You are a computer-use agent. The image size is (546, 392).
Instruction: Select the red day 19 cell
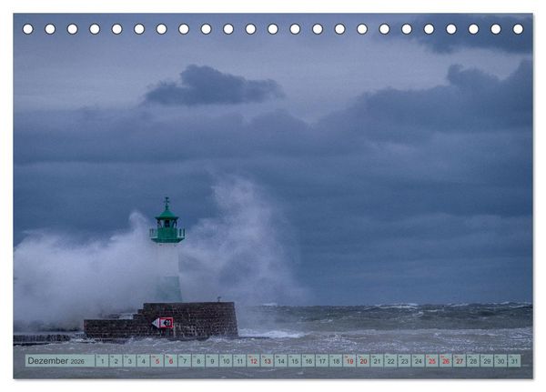(x=349, y=361)
